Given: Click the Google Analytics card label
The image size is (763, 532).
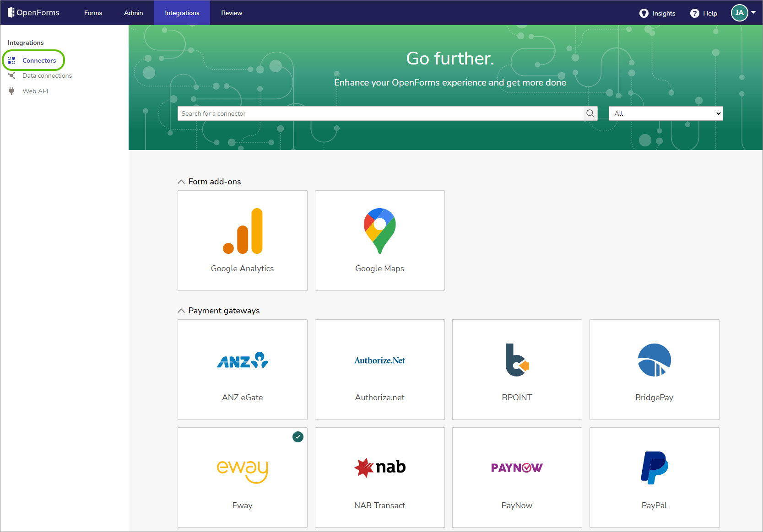Looking at the screenshot, I should click(243, 269).
